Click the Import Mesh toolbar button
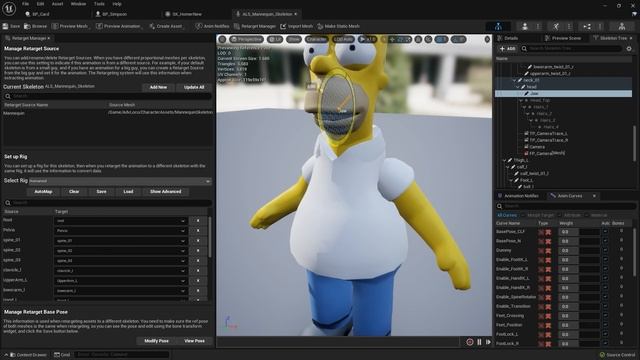 [x=297, y=26]
